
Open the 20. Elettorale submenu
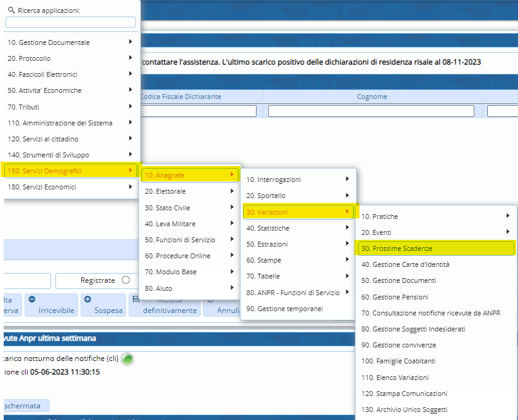pos(189,191)
